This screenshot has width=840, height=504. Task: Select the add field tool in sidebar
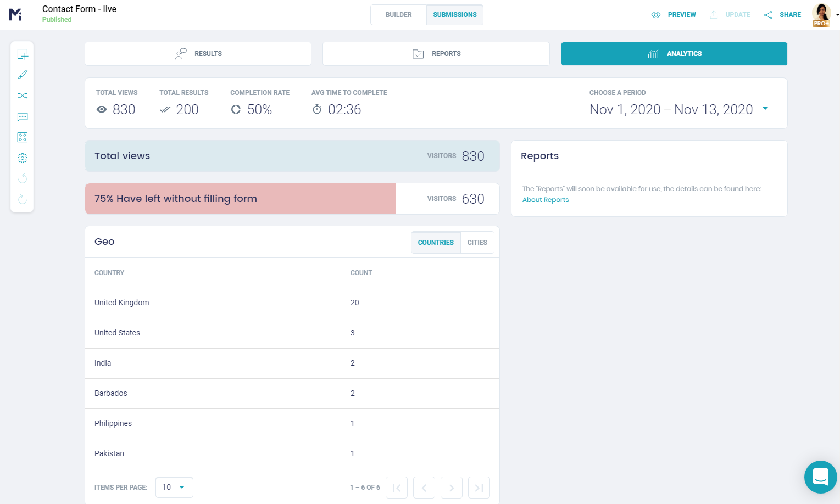(x=23, y=54)
